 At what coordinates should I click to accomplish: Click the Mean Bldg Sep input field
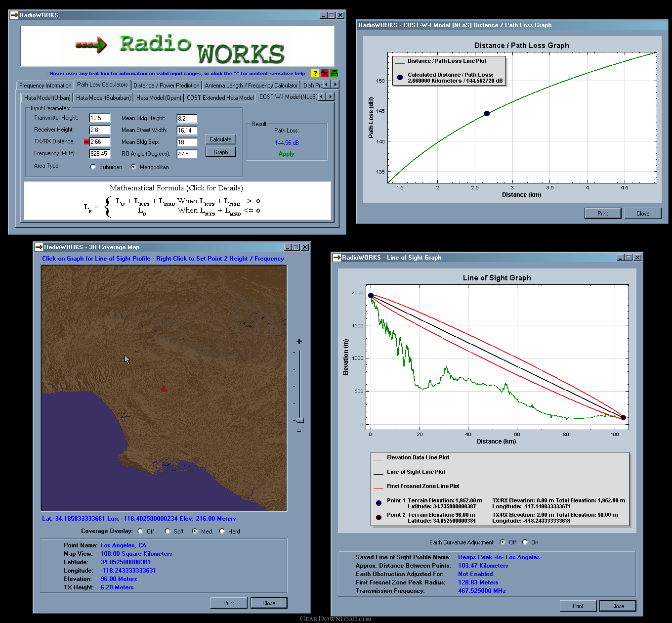(x=187, y=142)
